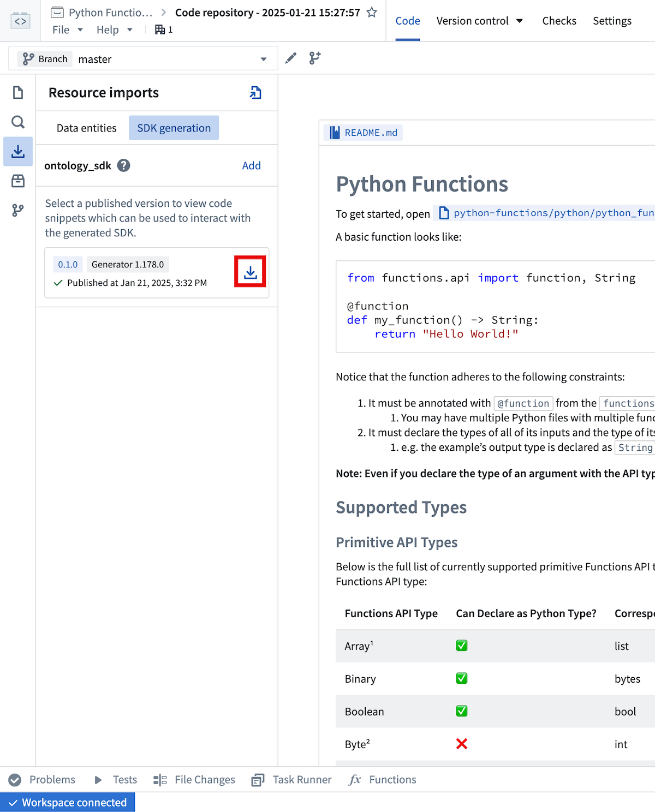This screenshot has height=812, width=655.
Task: Click the @function inline code text
Action: pyautogui.click(x=523, y=403)
